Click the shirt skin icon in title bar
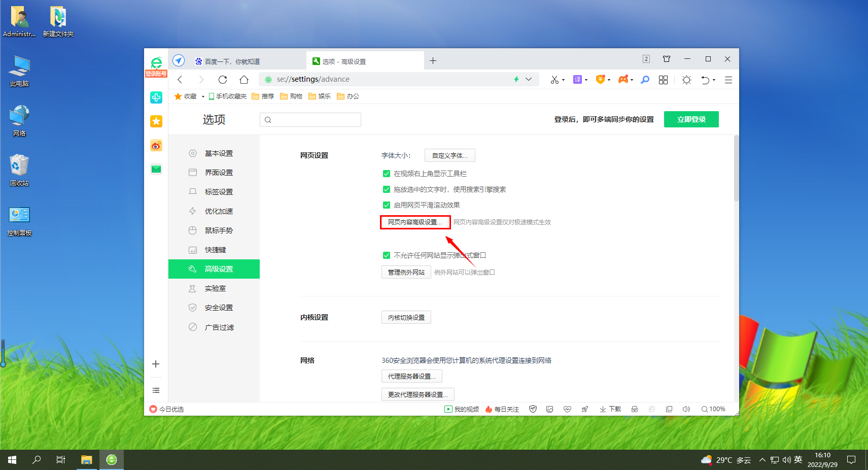Viewport: 868px width, 470px height. [667, 59]
